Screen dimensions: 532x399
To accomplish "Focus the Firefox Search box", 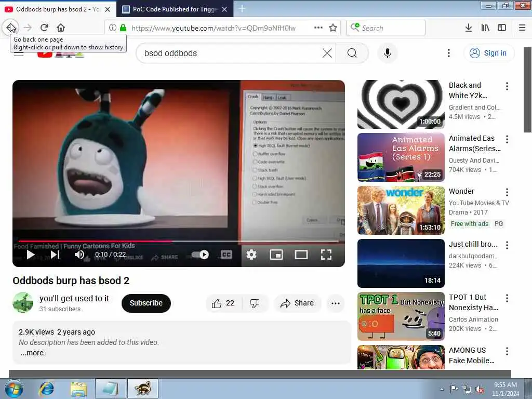I will point(386,28).
